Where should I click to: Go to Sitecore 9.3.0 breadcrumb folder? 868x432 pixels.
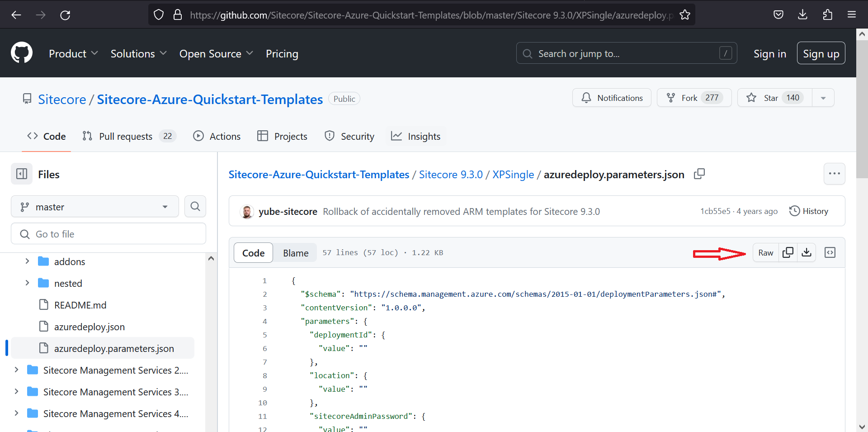click(451, 175)
